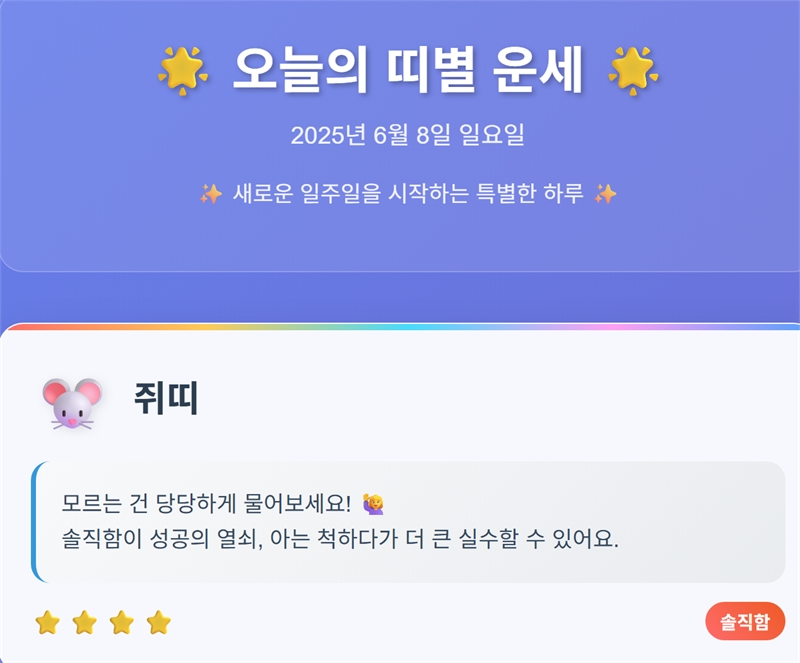Select the third rating star
The height and width of the screenshot is (663, 800).
[121, 623]
